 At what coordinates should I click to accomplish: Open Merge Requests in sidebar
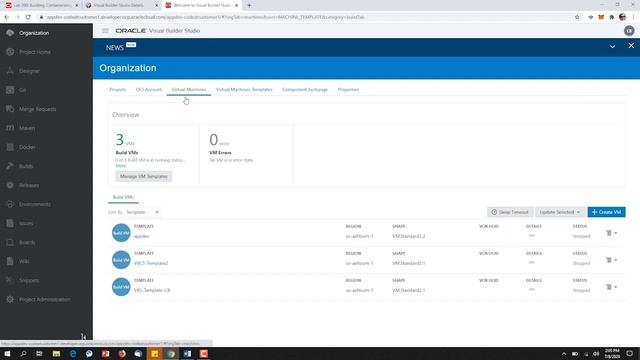tap(38, 109)
